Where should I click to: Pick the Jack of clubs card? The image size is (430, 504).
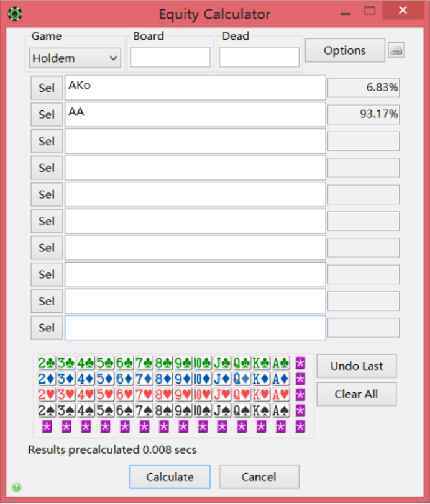pos(222,364)
